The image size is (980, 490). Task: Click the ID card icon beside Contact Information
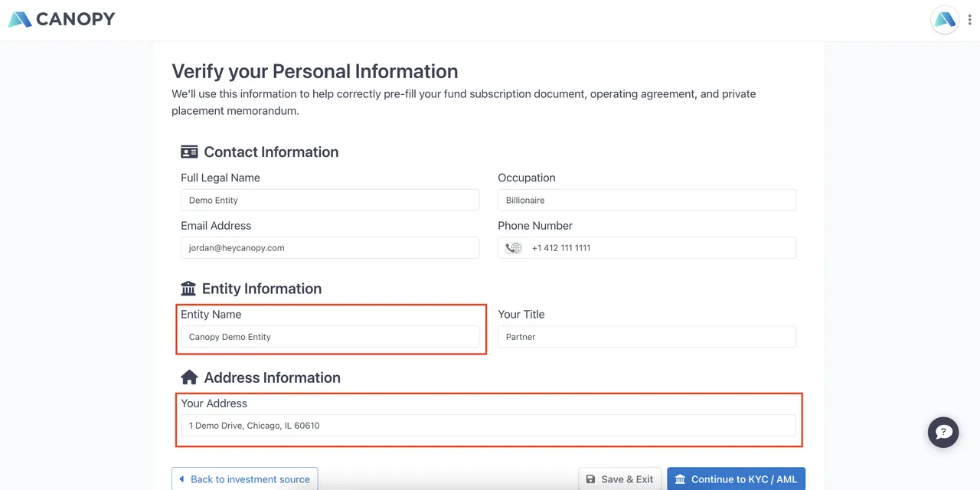tap(189, 152)
